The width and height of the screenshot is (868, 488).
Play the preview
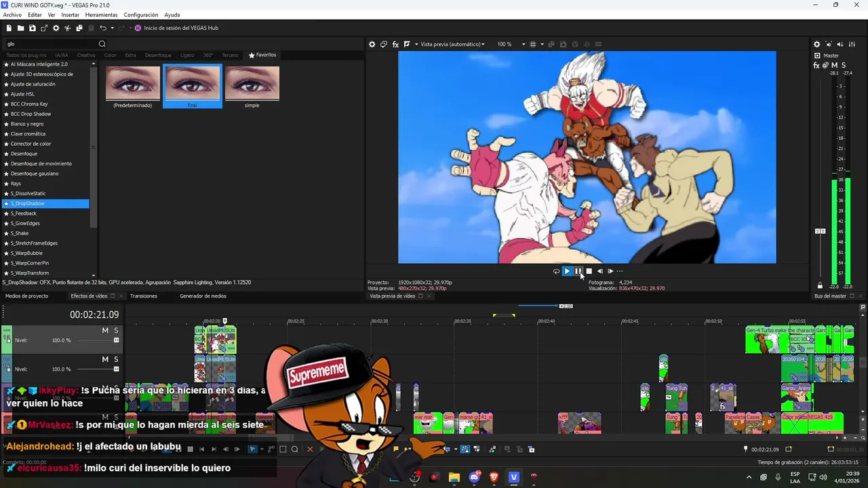point(567,271)
